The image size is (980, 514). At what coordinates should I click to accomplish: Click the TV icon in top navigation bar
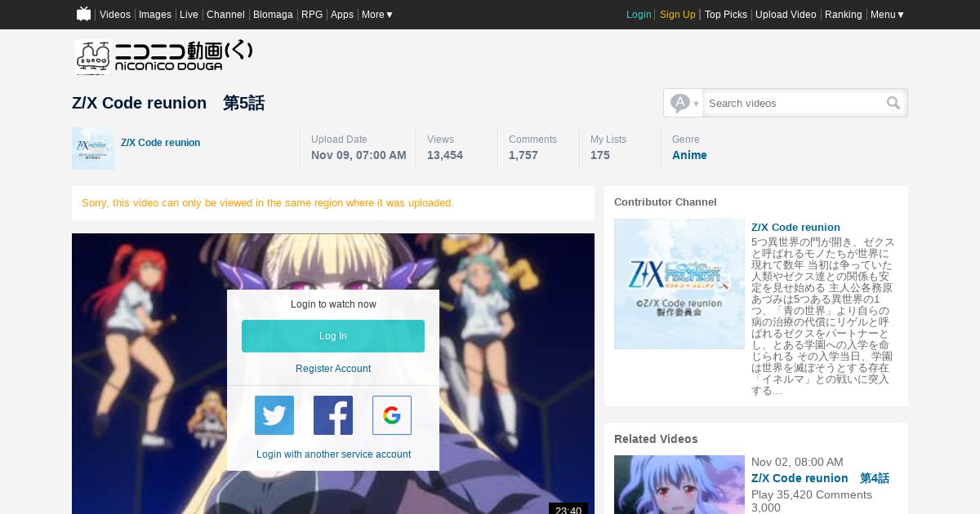pos(84,14)
